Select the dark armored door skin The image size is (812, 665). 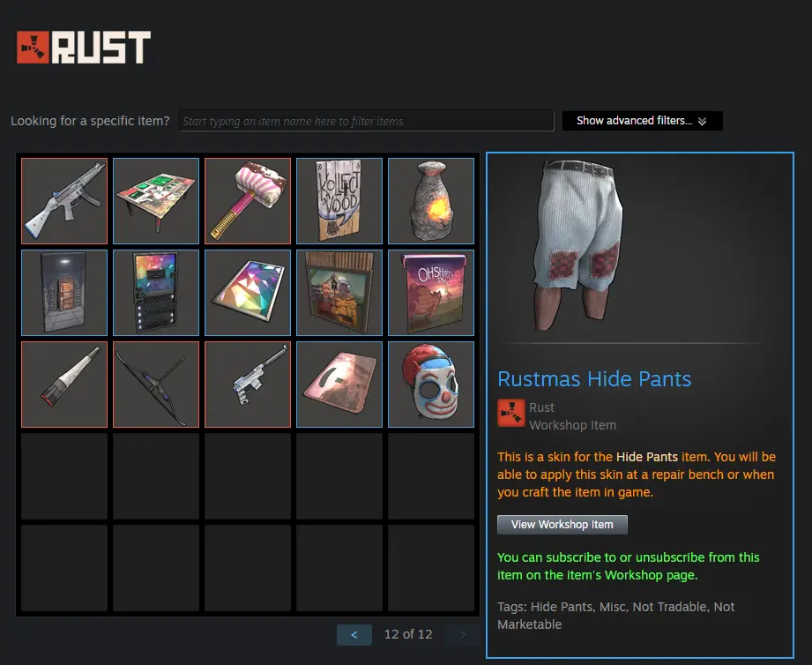click(64, 293)
